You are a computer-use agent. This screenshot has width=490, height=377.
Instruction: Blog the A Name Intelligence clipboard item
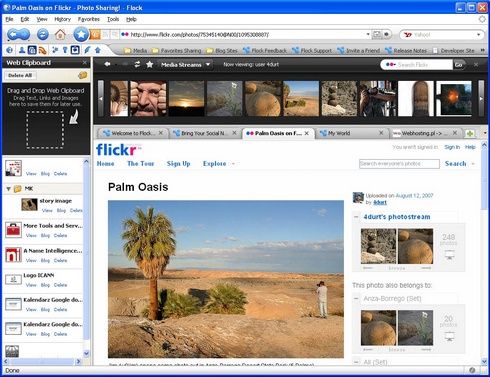pos(45,260)
